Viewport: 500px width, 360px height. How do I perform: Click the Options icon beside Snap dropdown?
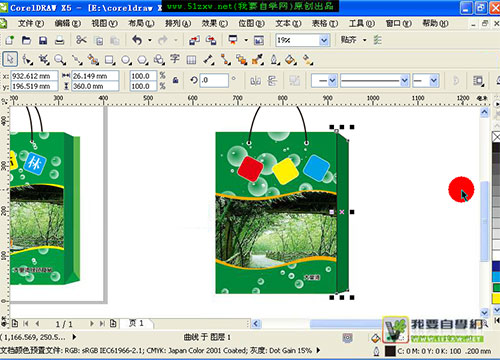[377, 40]
